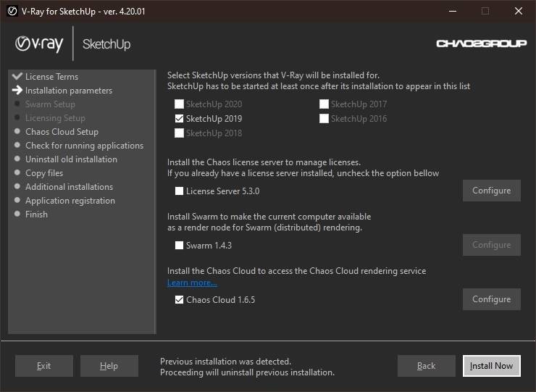
Task: Click Configure for Chaos Cloud
Action: coord(492,299)
